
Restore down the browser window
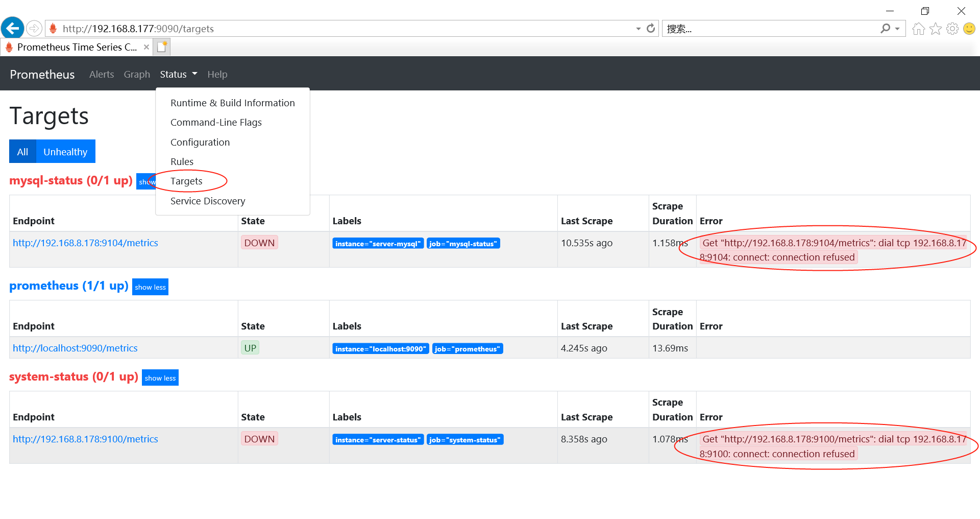(925, 11)
